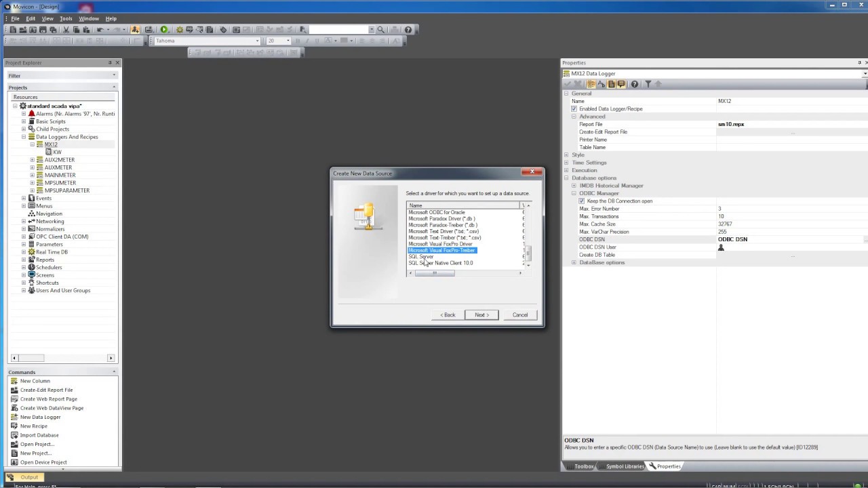Open the Tools menu
Viewport: 868px width, 488px height.
(x=66, y=18)
